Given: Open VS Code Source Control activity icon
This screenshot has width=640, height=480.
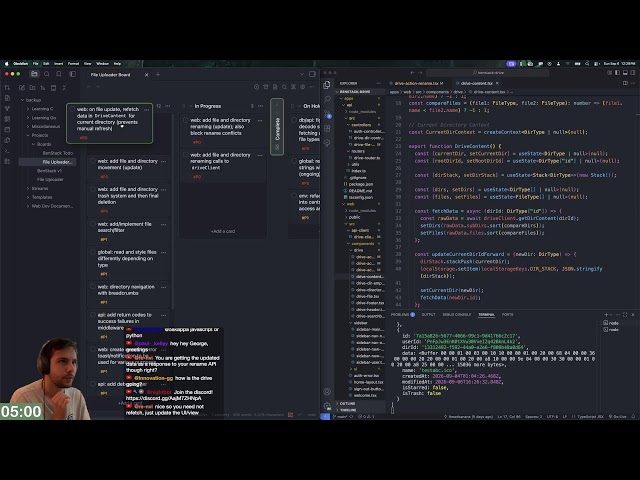Looking at the screenshot, I should [327, 114].
